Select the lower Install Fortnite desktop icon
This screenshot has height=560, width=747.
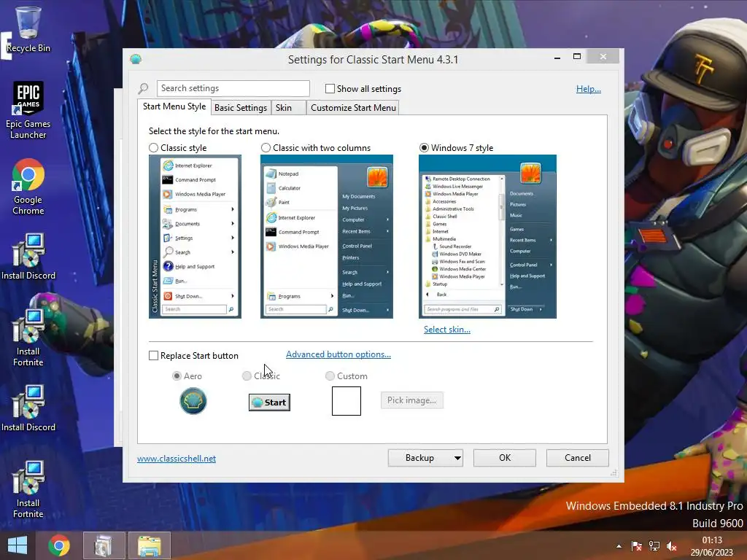click(28, 489)
